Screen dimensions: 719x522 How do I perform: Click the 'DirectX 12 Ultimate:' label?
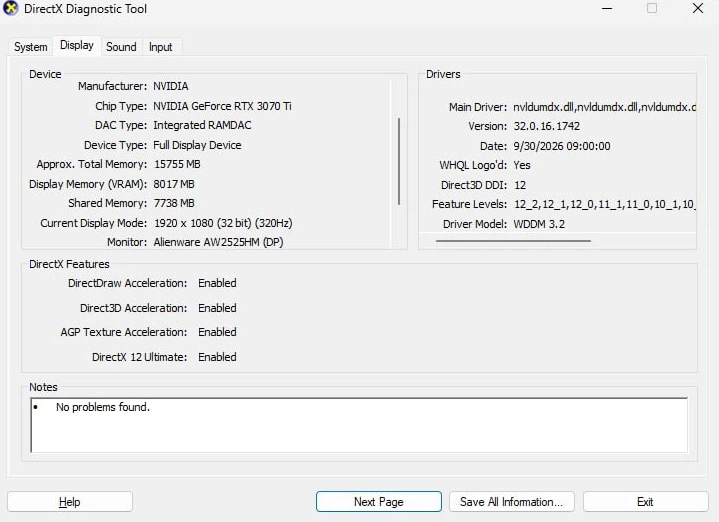point(139,357)
